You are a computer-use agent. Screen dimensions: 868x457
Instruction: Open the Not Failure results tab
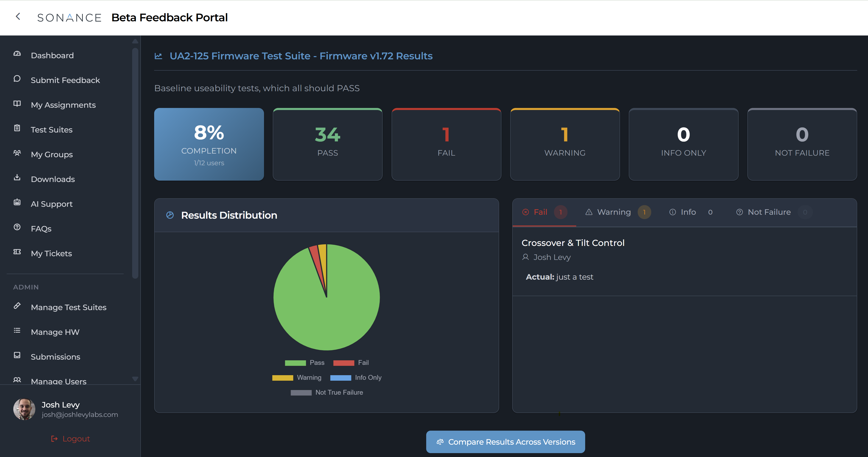coord(769,212)
